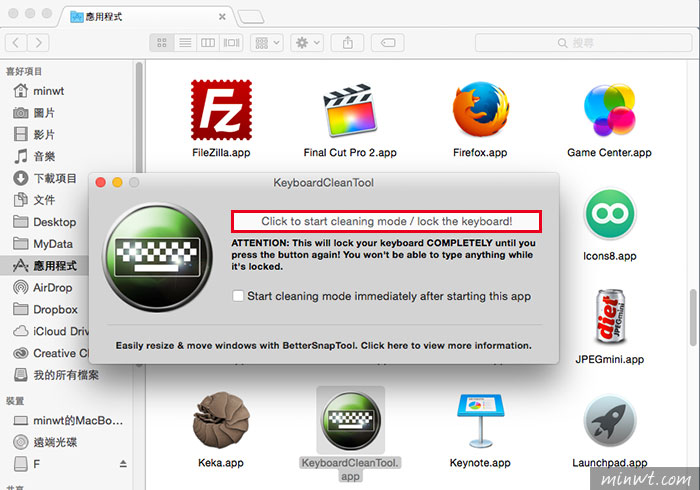Open AirDrop in Finder sidebar
Screen dimensions: 700x490
tap(43, 288)
